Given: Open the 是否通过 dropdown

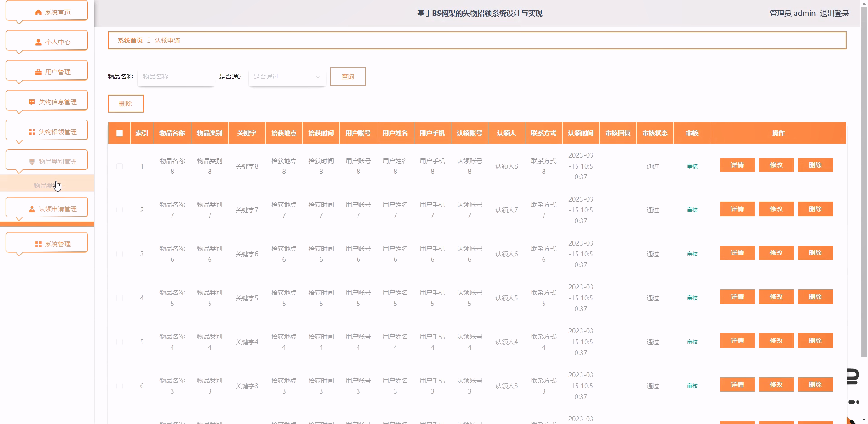Looking at the screenshot, I should pos(287,77).
